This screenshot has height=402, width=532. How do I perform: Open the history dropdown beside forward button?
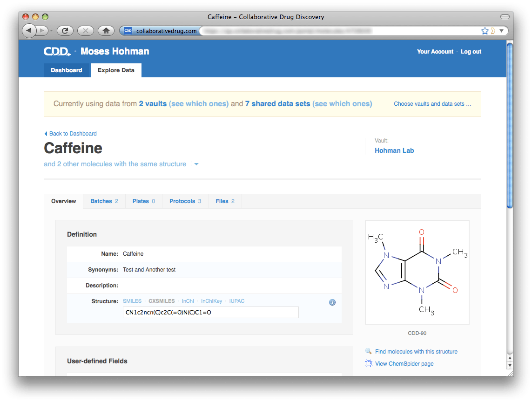(51, 31)
